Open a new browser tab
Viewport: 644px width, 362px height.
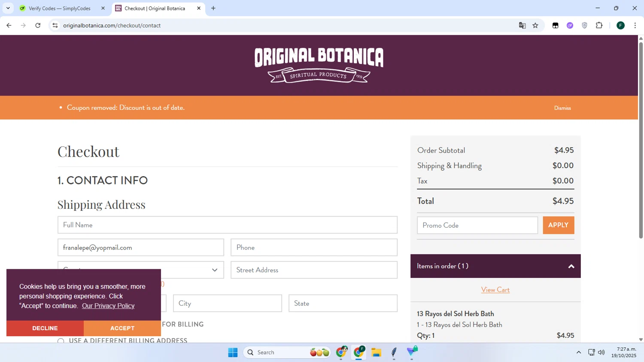click(x=213, y=8)
